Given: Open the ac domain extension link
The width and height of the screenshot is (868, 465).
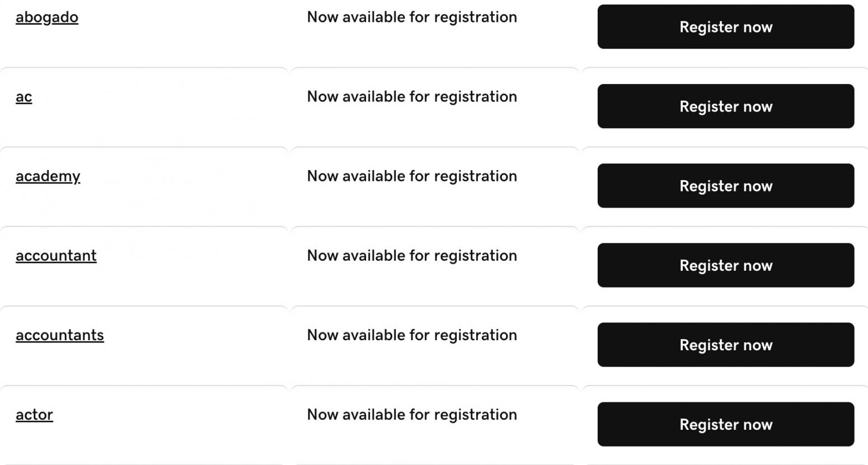Looking at the screenshot, I should (x=24, y=97).
